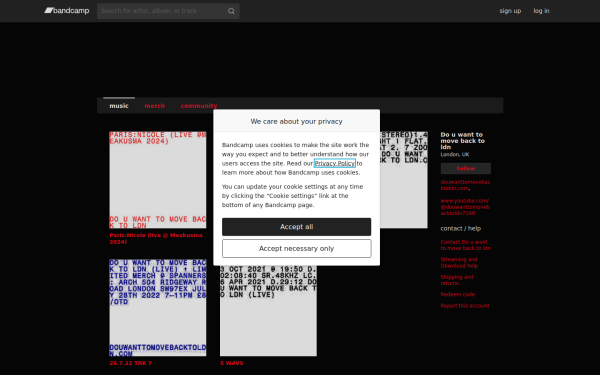Open the partially hidden STEREO album cover
The height and width of the screenshot is (375, 600).
click(x=404, y=180)
